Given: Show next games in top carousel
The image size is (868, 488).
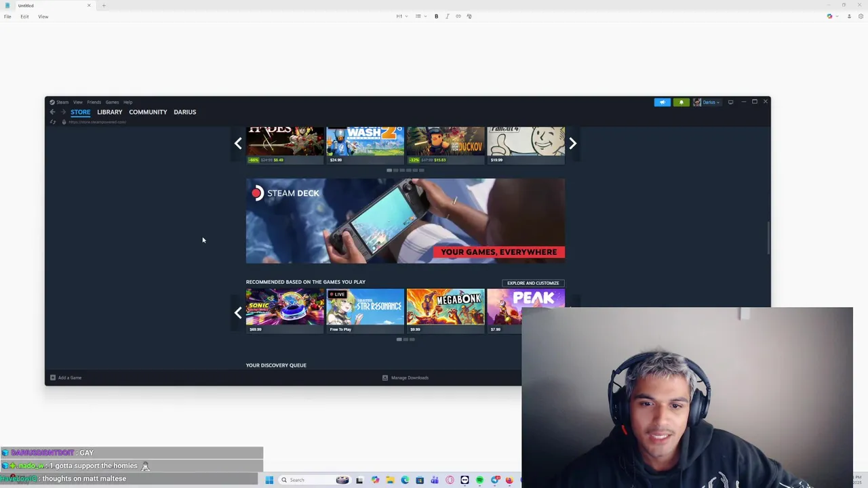Looking at the screenshot, I should 572,143.
